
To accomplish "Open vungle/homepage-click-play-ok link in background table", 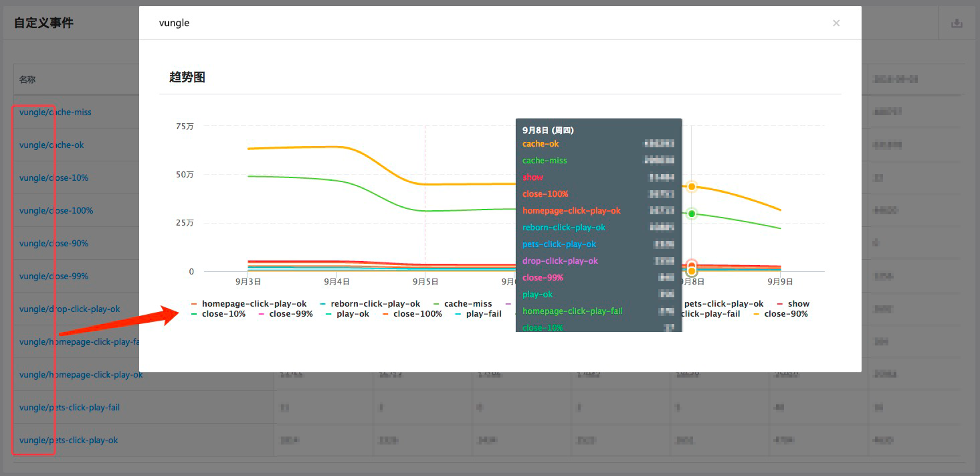I will pyautogui.click(x=81, y=375).
